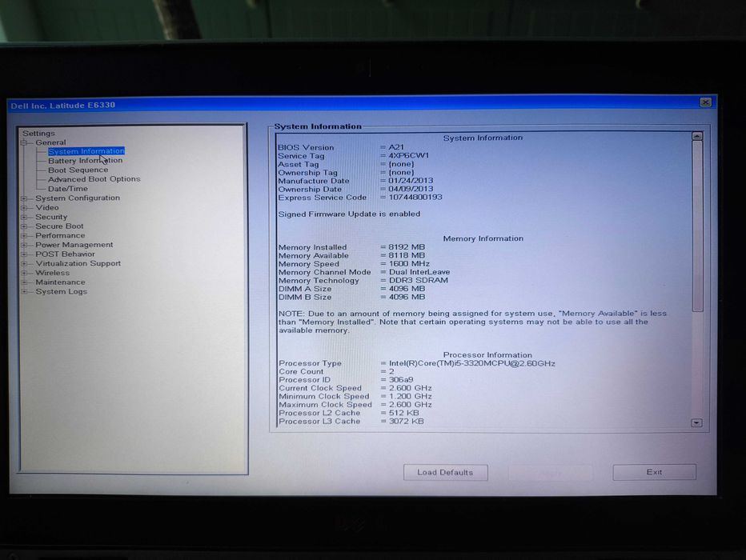The width and height of the screenshot is (746, 560).
Task: Close the BIOS setup window
Action: 705,102
